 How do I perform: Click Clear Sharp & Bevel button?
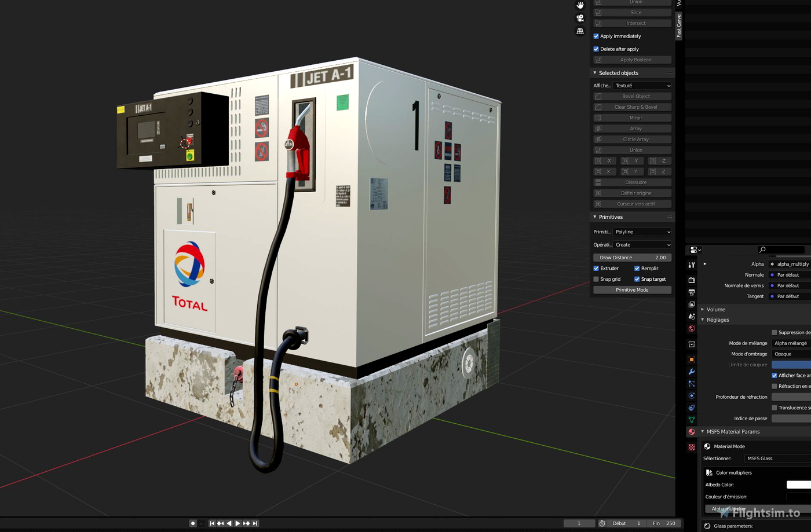(x=633, y=107)
